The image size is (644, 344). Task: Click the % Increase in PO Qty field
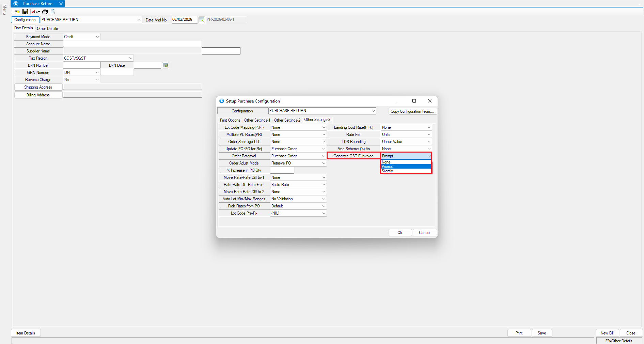pyautogui.click(x=282, y=170)
